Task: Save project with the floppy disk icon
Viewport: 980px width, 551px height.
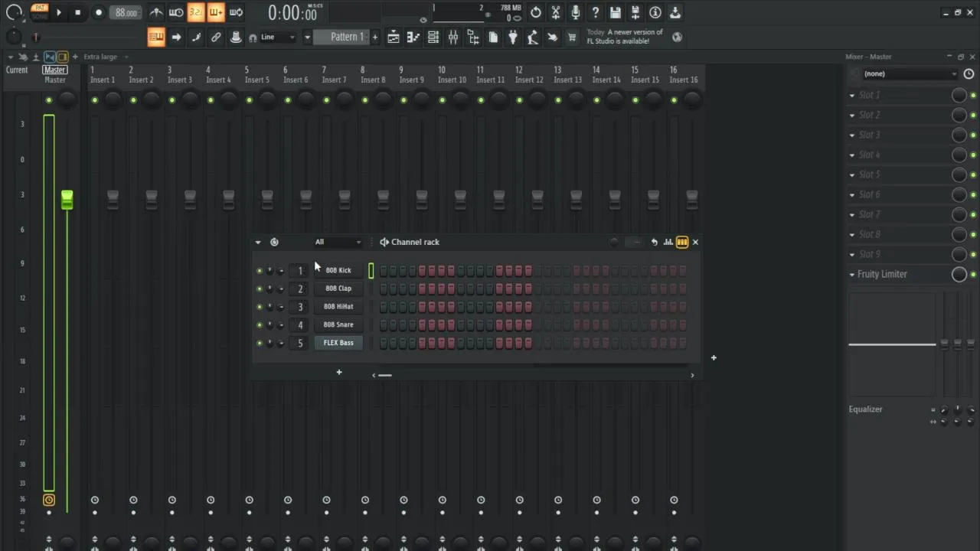Action: coord(616,12)
